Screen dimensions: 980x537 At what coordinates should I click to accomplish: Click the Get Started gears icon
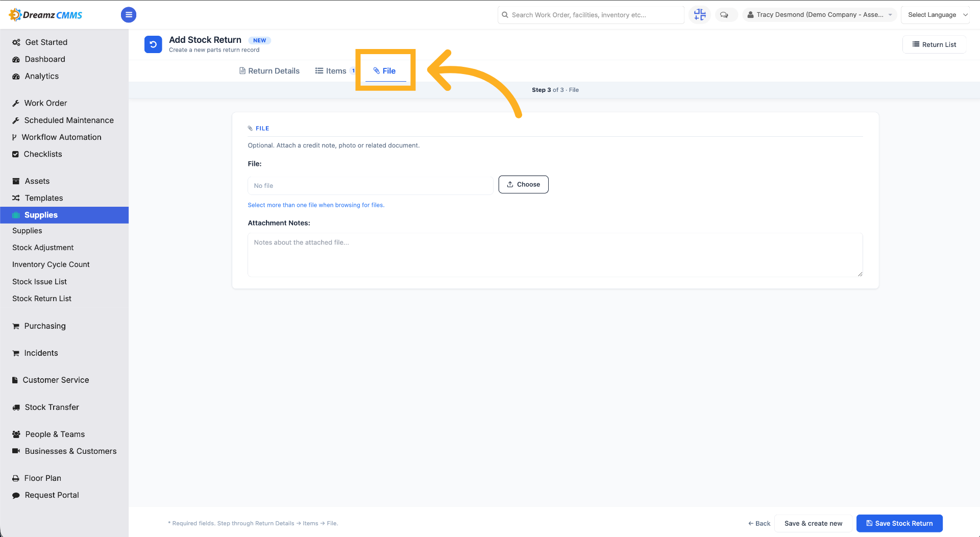click(x=16, y=42)
